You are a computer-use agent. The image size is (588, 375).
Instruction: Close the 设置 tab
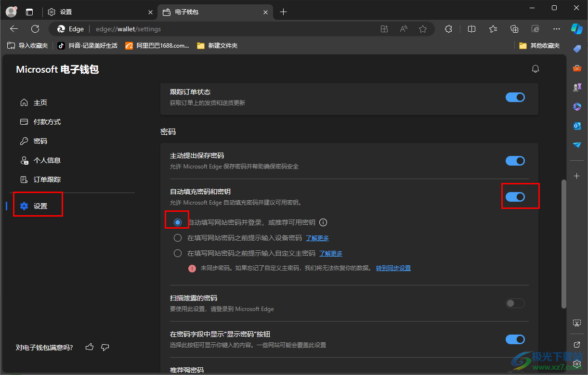coord(151,12)
